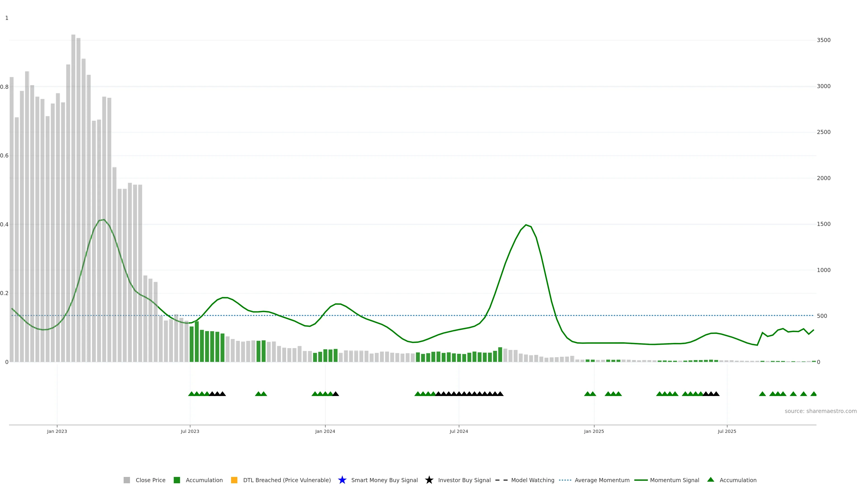868x488 pixels.
Task: Click the Jan 2023 axis label
Action: pos(57,432)
